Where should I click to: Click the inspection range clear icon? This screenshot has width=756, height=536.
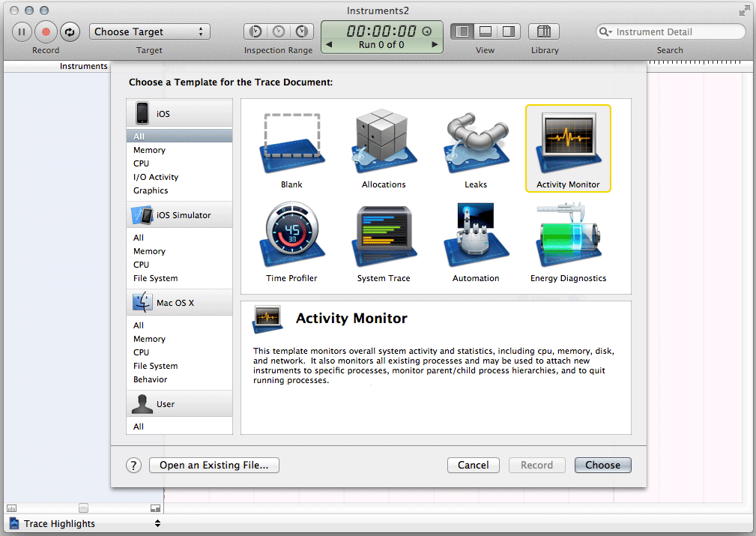[279, 31]
